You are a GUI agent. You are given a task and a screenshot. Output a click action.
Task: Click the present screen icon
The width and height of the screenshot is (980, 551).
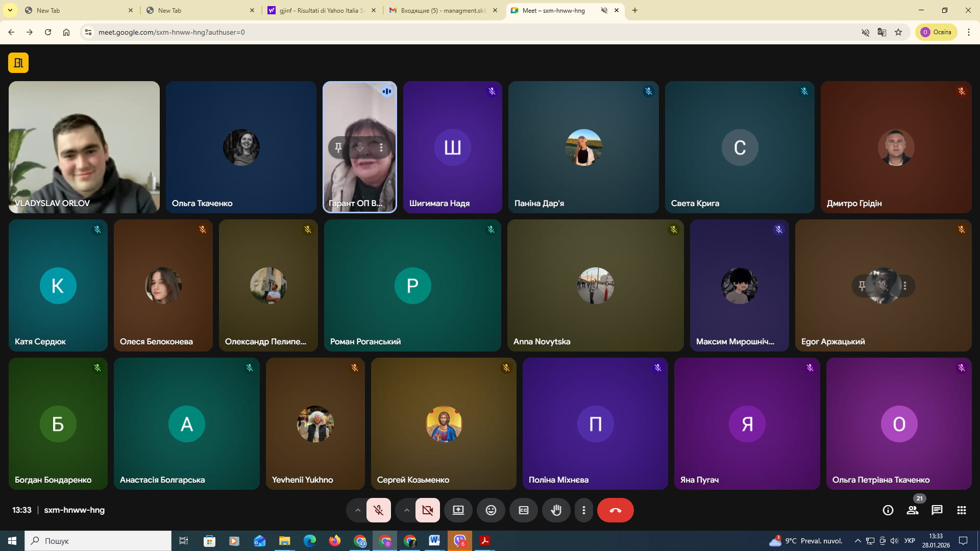point(458,510)
